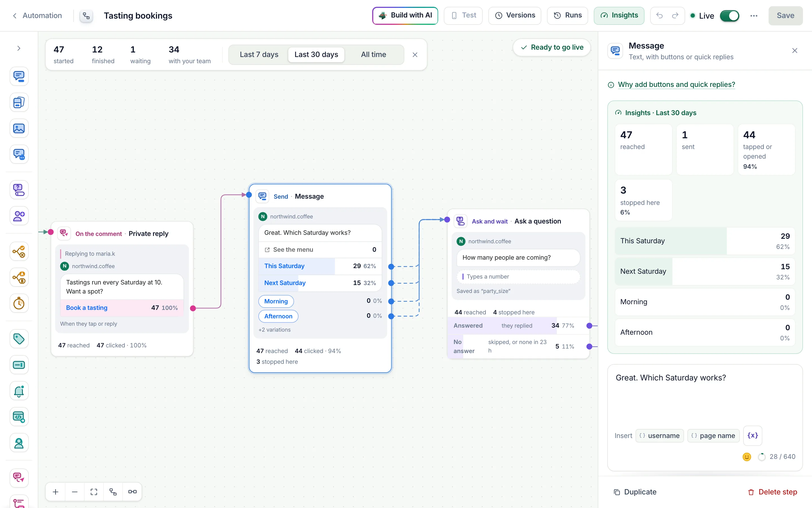
Task: Click the Duplicate button
Action: tap(635, 492)
